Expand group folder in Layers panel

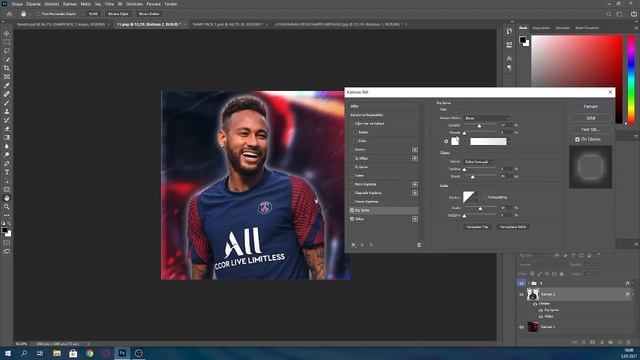tap(529, 283)
